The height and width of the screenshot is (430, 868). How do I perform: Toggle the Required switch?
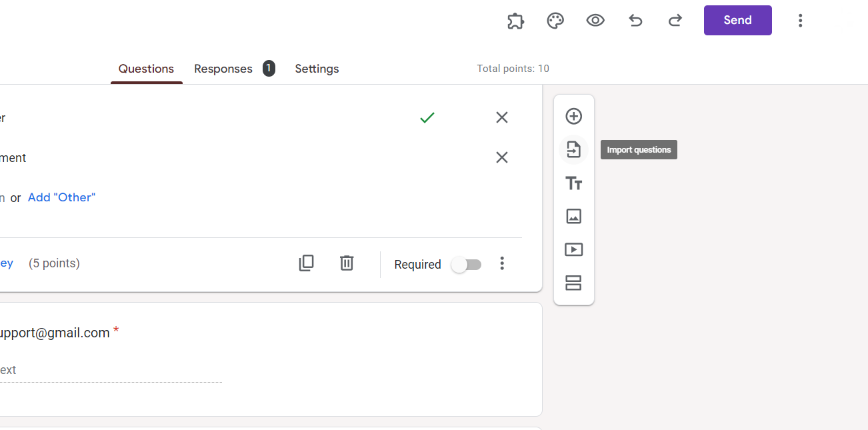[x=466, y=265]
